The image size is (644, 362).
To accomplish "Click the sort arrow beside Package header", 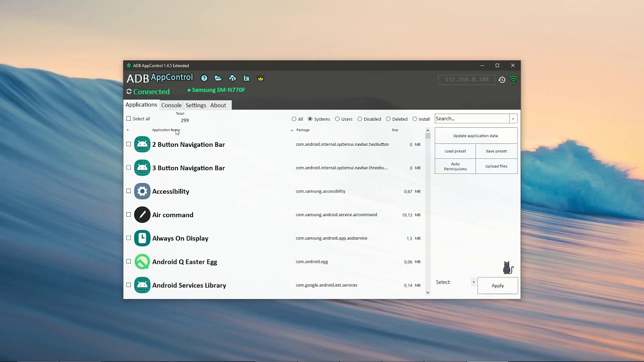I will (x=292, y=130).
